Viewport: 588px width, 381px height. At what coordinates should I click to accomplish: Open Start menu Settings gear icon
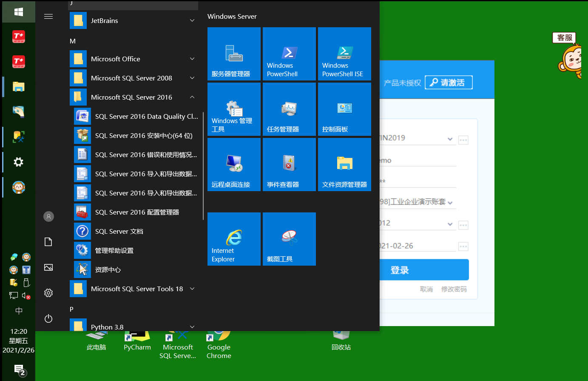tap(48, 293)
